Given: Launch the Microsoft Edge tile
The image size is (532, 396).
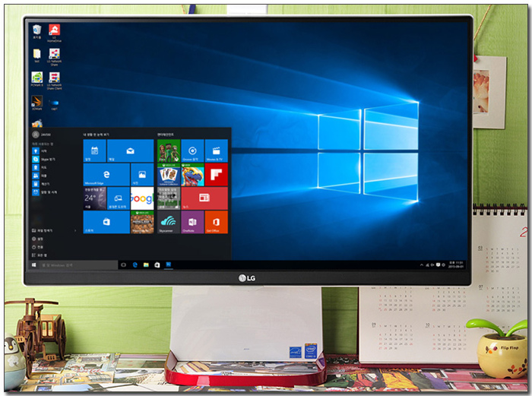Looking at the screenshot, I should (106, 174).
